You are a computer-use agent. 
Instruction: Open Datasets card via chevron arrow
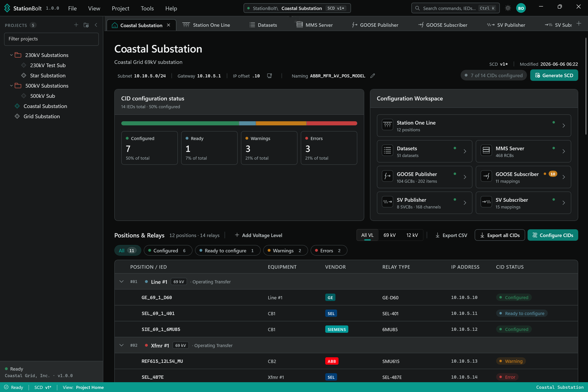point(465,151)
